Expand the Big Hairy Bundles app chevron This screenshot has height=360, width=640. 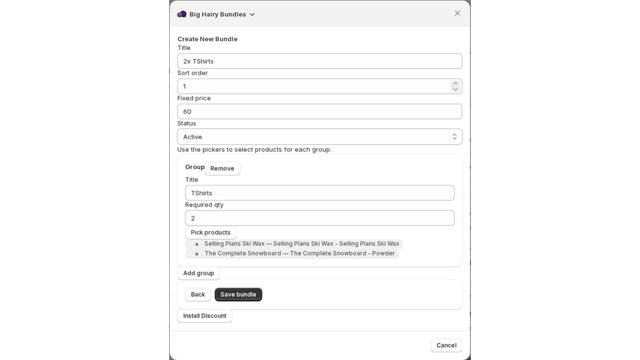(252, 14)
